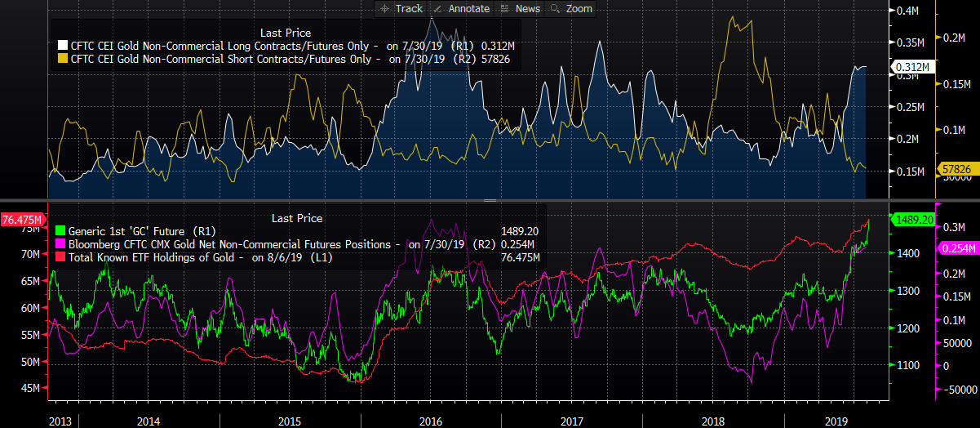Click the 2018 year label on the time axis

pos(713,421)
